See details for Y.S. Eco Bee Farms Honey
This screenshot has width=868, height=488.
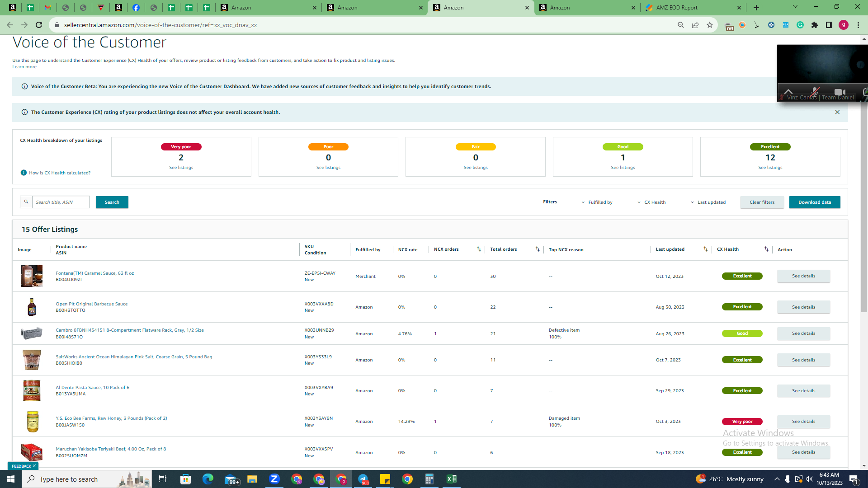(x=804, y=422)
